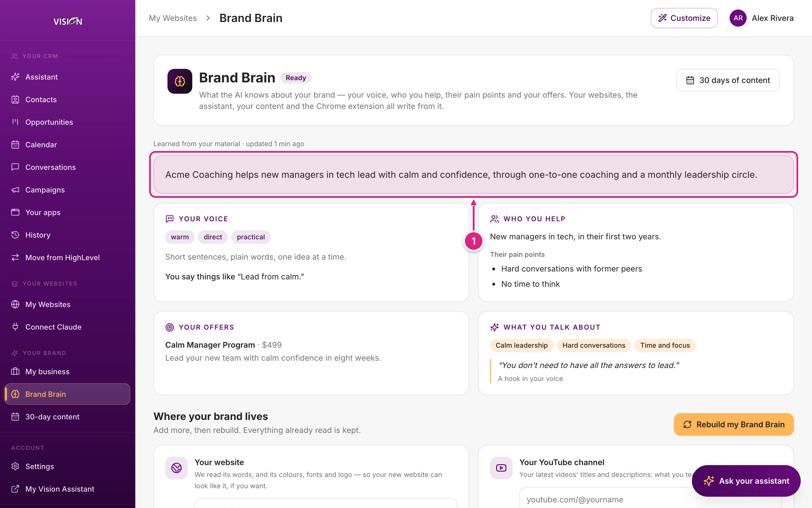Click the History clock icon
Viewport: 812px width, 508px height.
click(15, 235)
